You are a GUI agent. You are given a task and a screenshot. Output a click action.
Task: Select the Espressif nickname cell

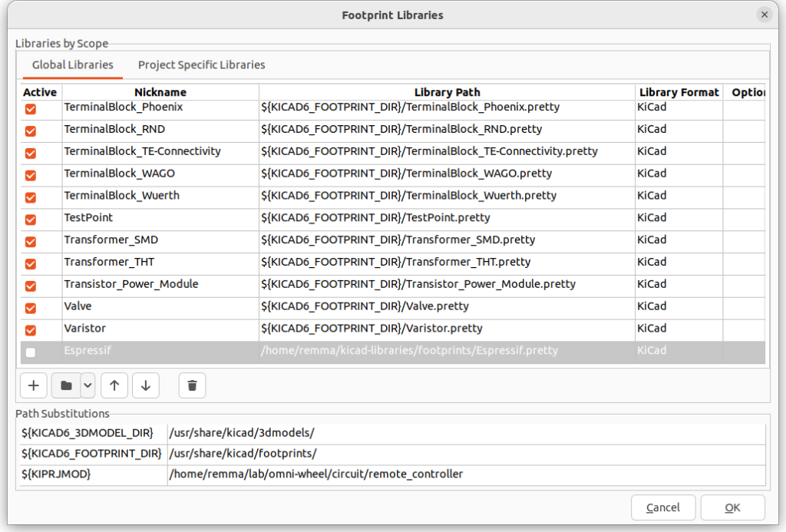pyautogui.click(x=160, y=352)
